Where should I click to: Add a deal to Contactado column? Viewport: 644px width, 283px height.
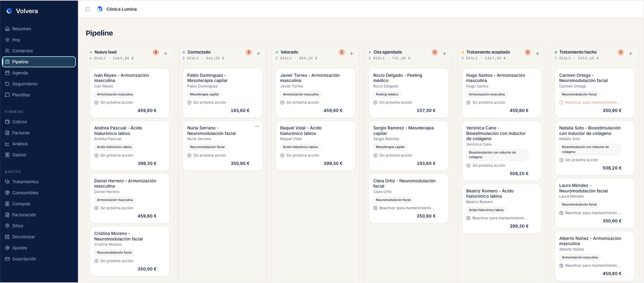[258, 54]
